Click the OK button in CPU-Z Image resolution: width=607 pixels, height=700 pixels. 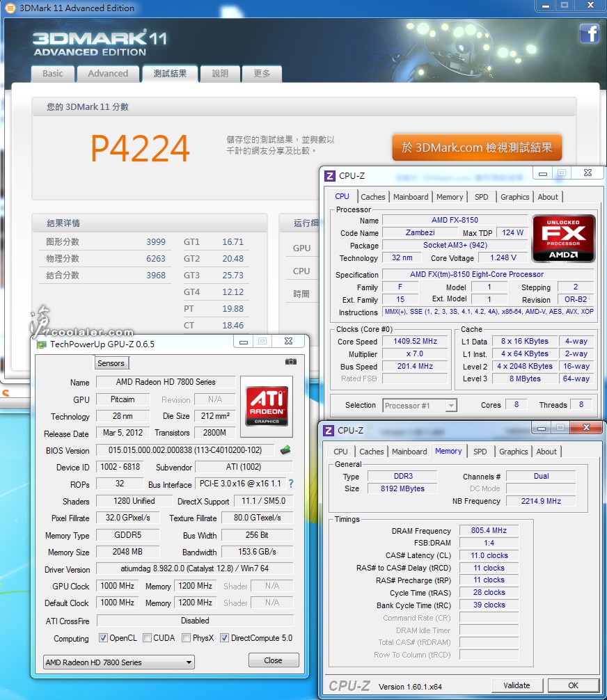[573, 685]
